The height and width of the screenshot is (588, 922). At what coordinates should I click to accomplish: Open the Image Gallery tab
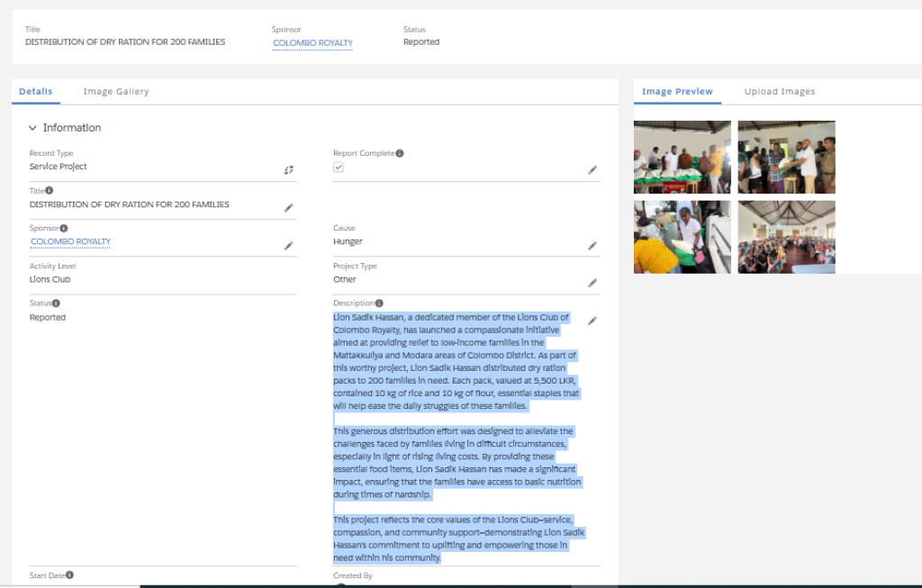click(x=116, y=92)
